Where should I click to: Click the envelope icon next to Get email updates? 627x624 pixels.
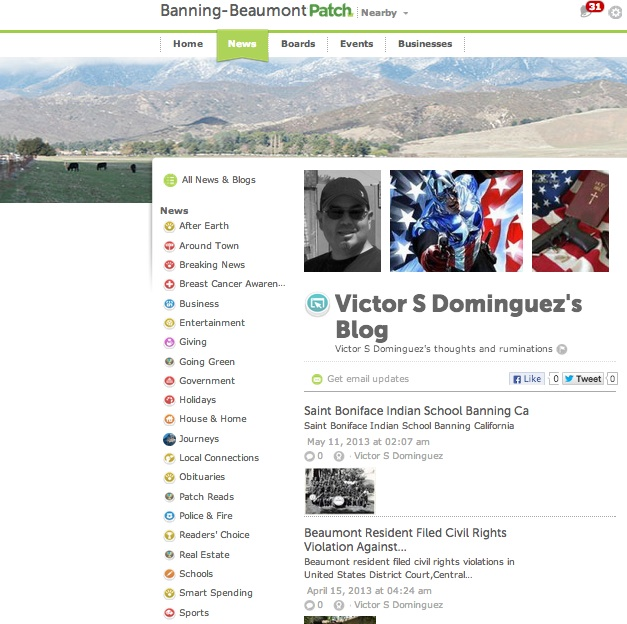(x=317, y=379)
